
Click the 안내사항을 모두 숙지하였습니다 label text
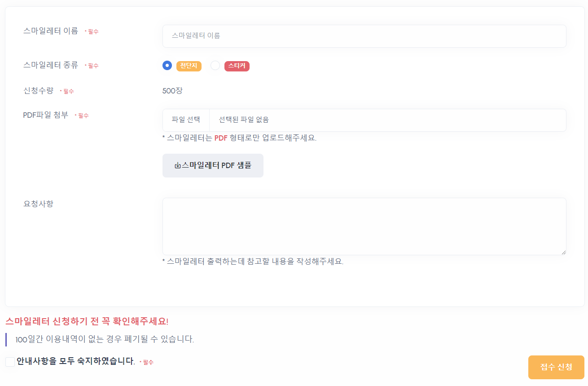tap(75, 361)
